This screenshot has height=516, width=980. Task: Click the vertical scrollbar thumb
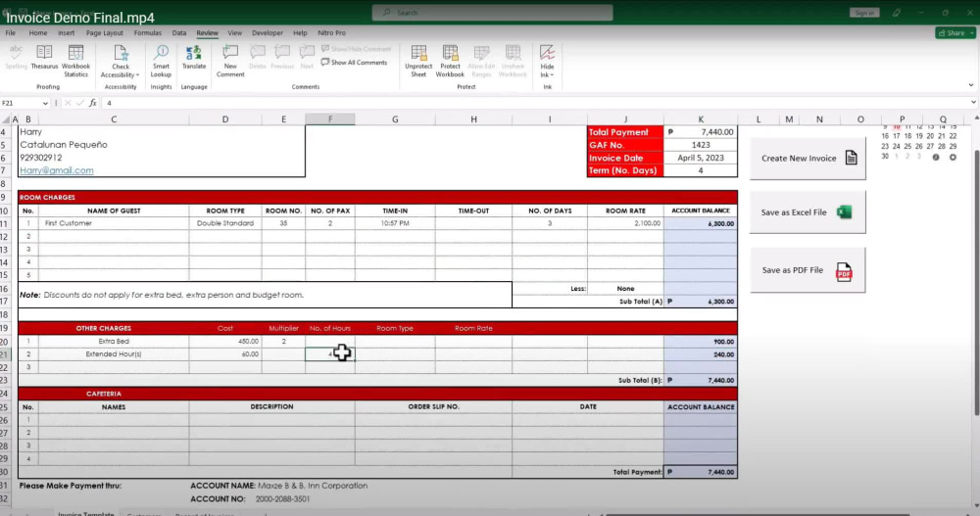(x=976, y=281)
